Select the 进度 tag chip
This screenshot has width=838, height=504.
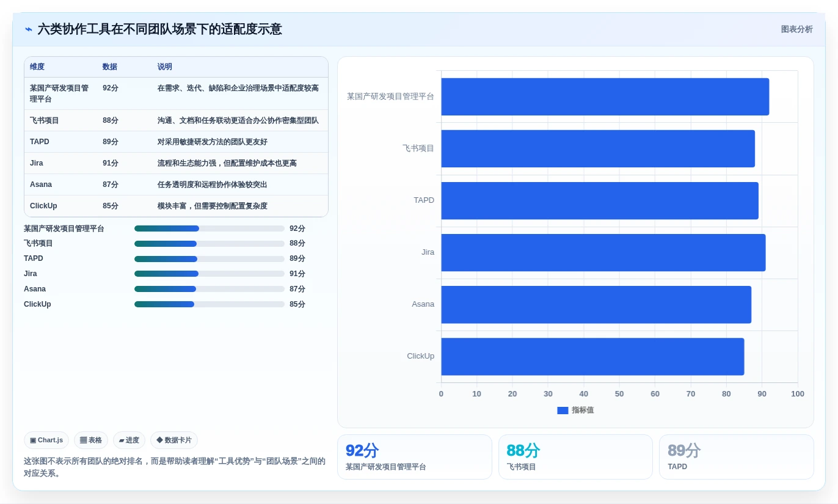pyautogui.click(x=129, y=440)
